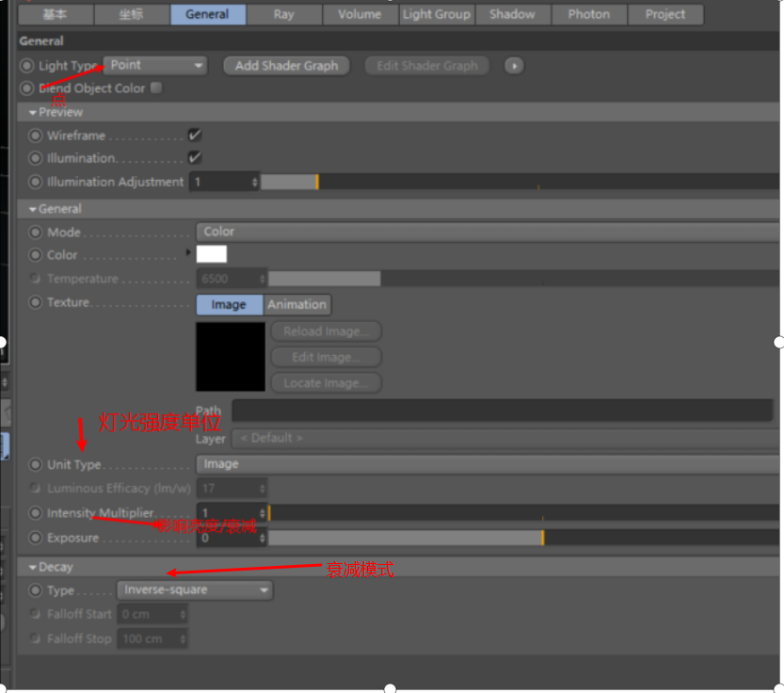Open the Unit Type dropdown
This screenshot has height=693, width=784.
click(488, 464)
